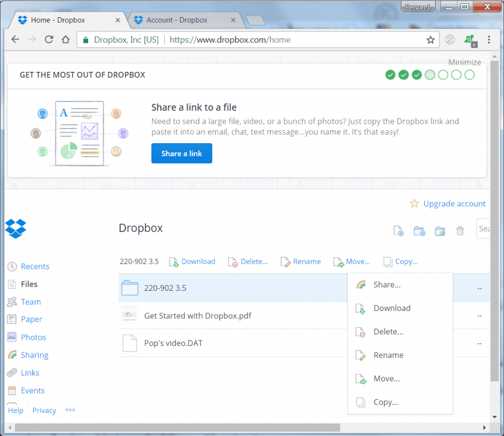This screenshot has height=436, width=504.
Task: Open the Privacy link
Action: point(44,410)
